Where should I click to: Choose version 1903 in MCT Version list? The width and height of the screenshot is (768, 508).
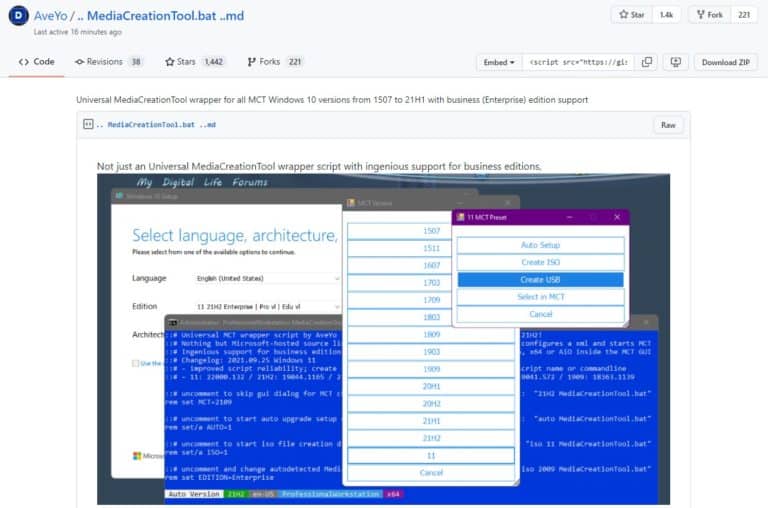tap(431, 352)
